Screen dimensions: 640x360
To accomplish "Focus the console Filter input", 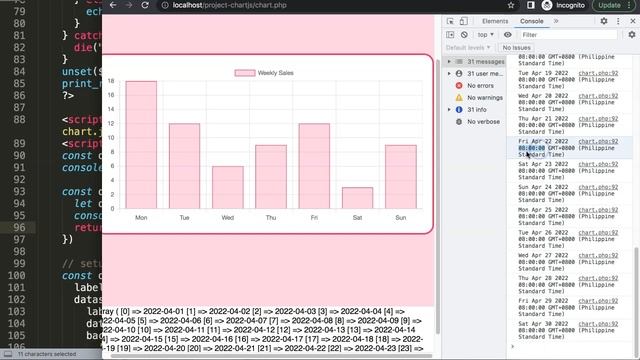I will 568,35.
